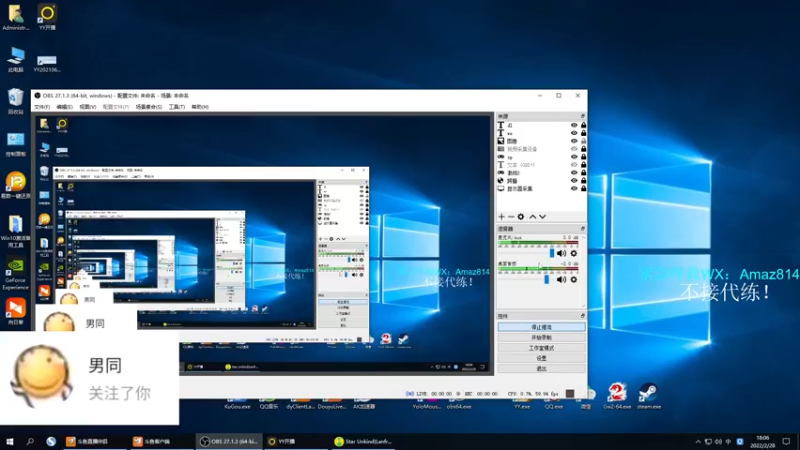The width and height of the screenshot is (800, 450).
Task: Undock the 混音器 mixer panel
Action: tap(582, 229)
